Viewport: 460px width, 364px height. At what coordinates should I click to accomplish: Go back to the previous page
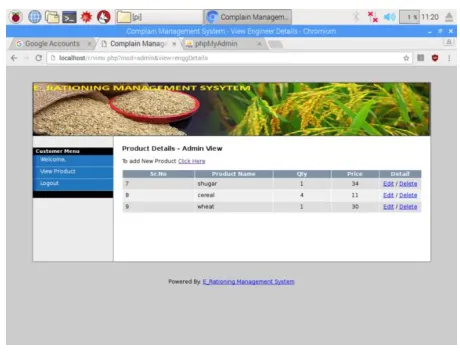[14, 58]
